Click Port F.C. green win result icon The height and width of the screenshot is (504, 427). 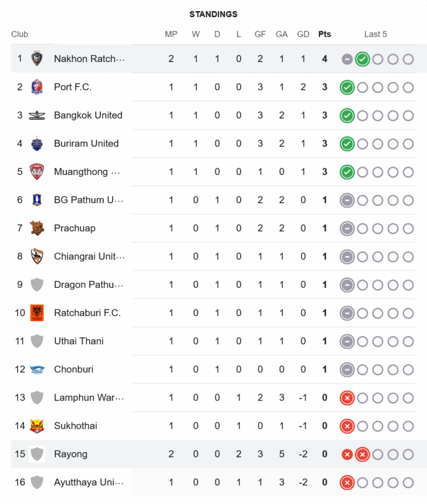pos(346,87)
